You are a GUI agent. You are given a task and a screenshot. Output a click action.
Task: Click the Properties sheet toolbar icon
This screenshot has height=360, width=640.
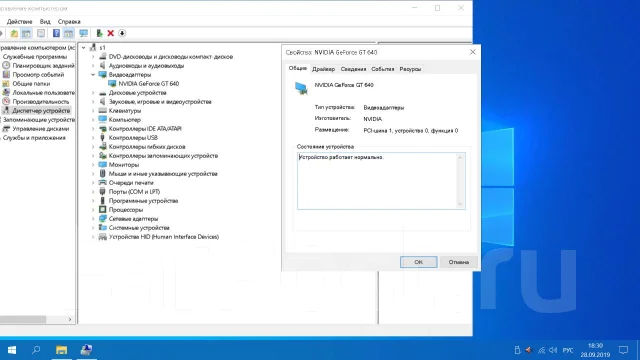click(x=41, y=33)
